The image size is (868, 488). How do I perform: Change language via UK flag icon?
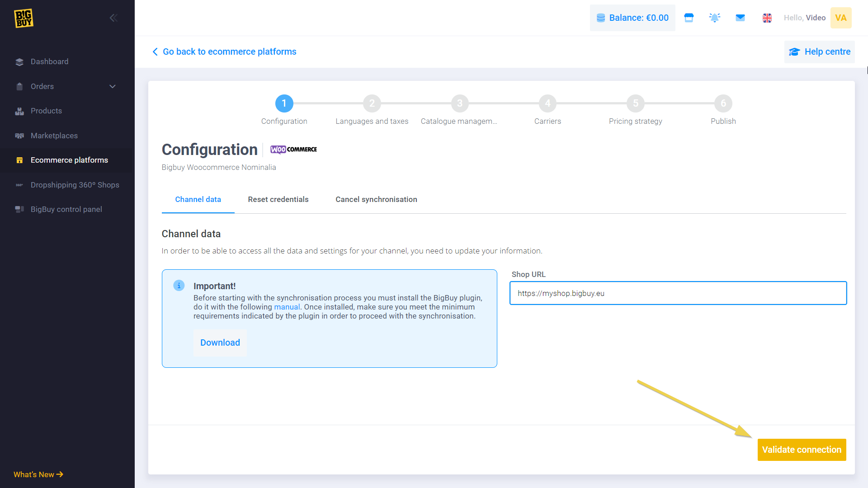[767, 18]
